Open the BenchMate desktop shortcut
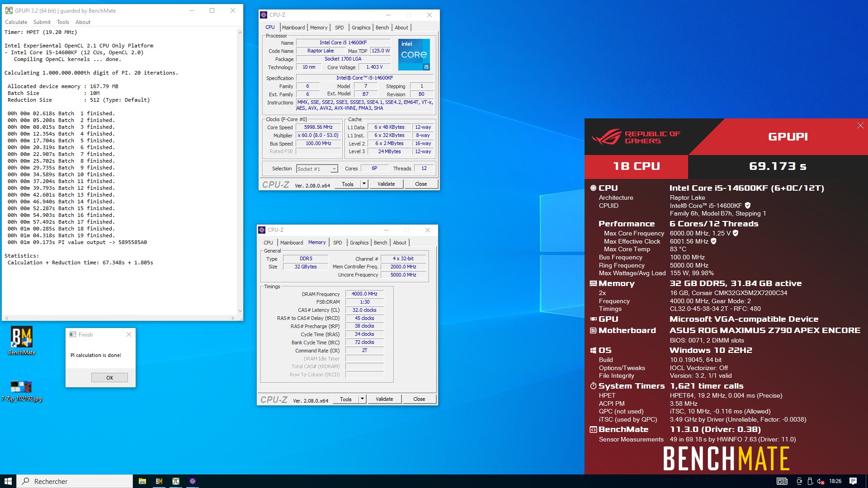This screenshot has width=868, height=488. (x=21, y=341)
